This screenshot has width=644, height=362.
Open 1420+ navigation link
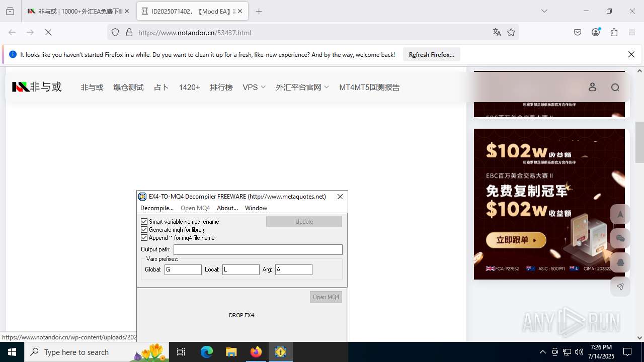(x=189, y=87)
